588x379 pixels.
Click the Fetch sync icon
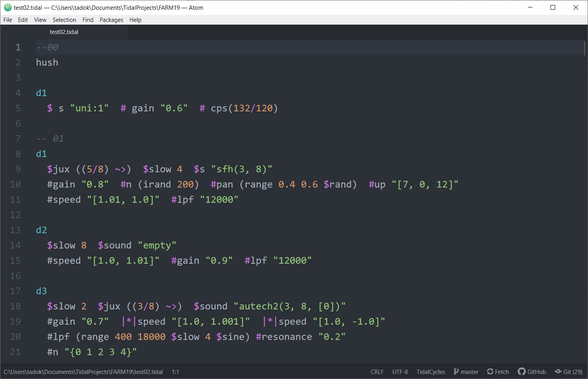click(490, 372)
